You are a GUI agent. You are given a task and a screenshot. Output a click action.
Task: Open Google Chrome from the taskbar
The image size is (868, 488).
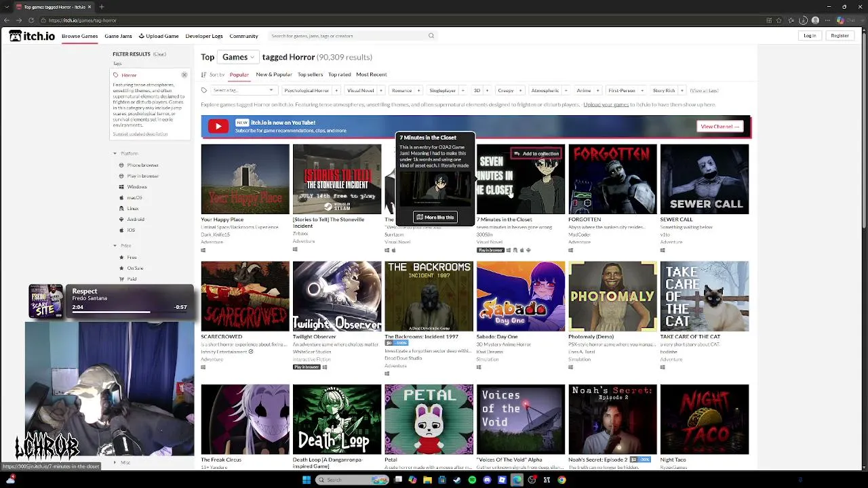pyautogui.click(x=561, y=480)
